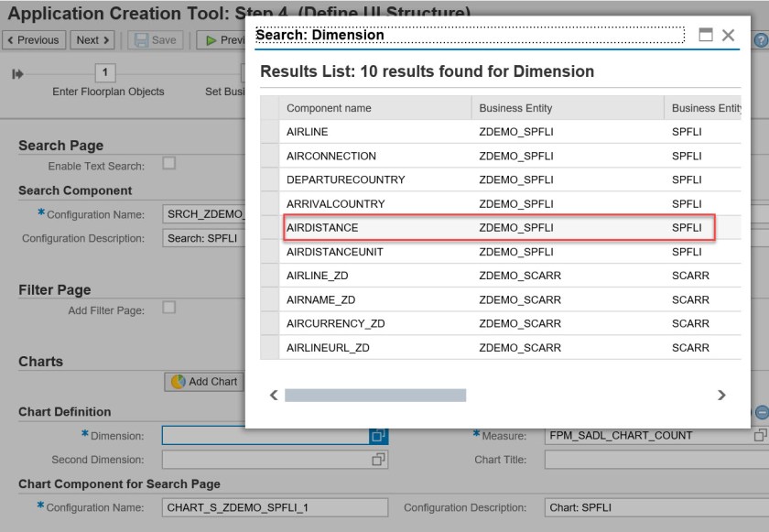Viewport: 769px width, 532px height.
Task: Go to roadmap step 1
Action: [106, 73]
